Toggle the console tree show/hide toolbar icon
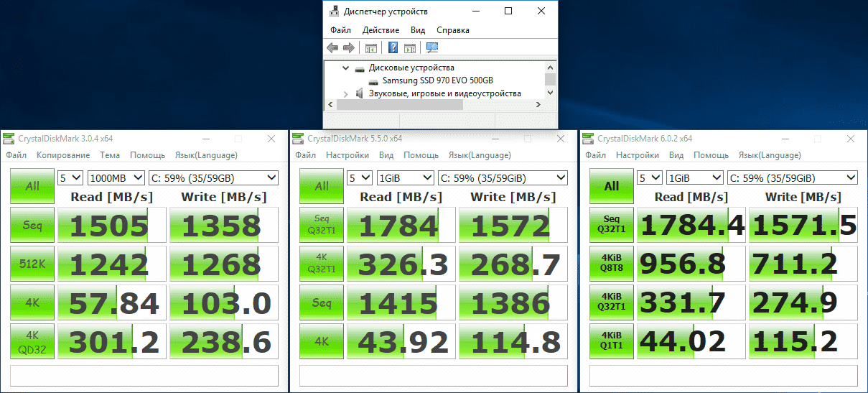 [x=371, y=48]
